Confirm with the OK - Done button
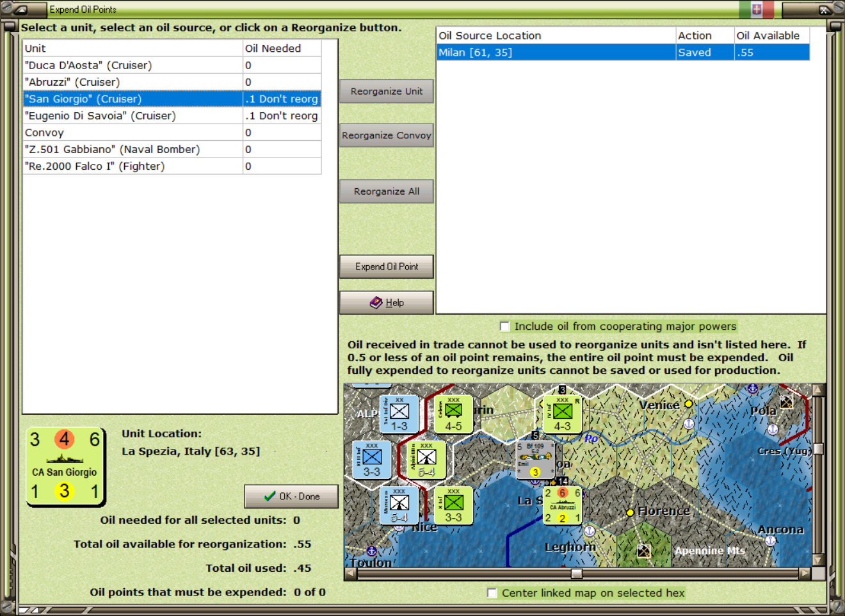The width and height of the screenshot is (845, 616). [291, 496]
